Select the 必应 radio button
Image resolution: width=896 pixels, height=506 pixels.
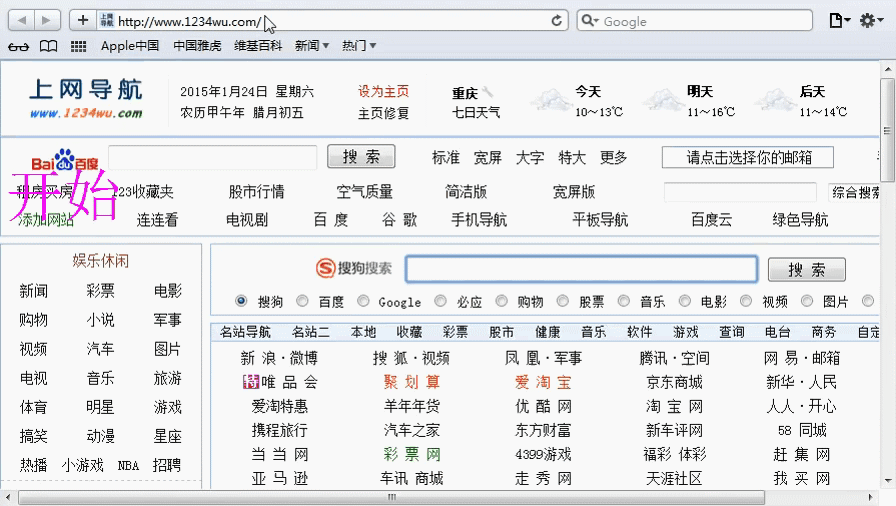click(x=440, y=300)
